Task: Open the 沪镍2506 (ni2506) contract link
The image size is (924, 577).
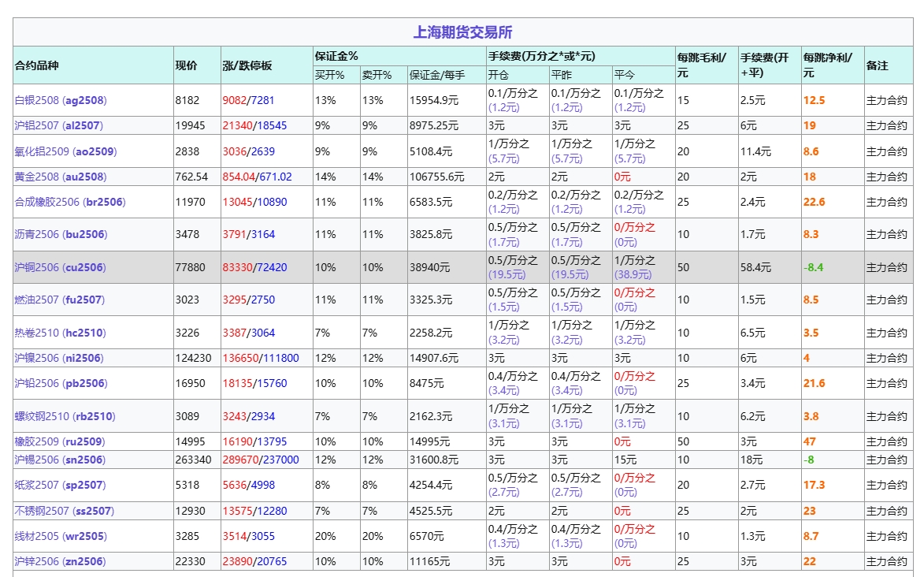Action: (59, 359)
